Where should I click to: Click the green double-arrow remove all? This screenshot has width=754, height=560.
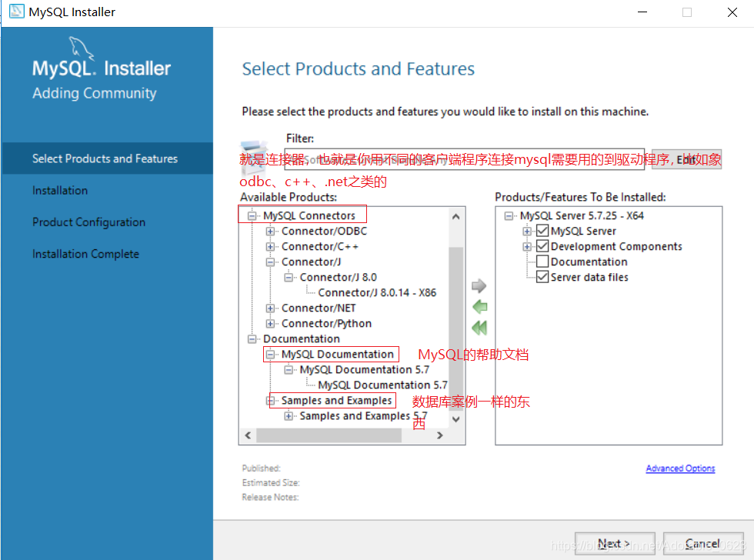[x=479, y=328]
